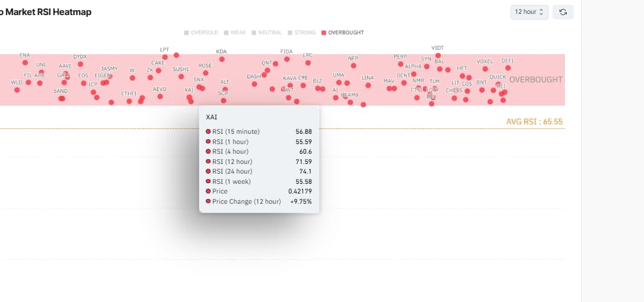Click the DEFI data point
Viewport: 644px width, 302px height.
508,68
